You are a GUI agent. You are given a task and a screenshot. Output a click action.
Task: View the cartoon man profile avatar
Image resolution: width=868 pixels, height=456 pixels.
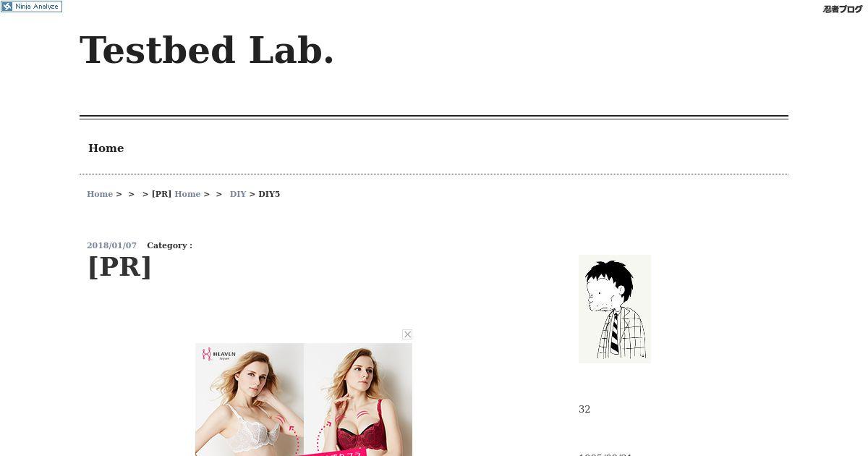tap(615, 309)
